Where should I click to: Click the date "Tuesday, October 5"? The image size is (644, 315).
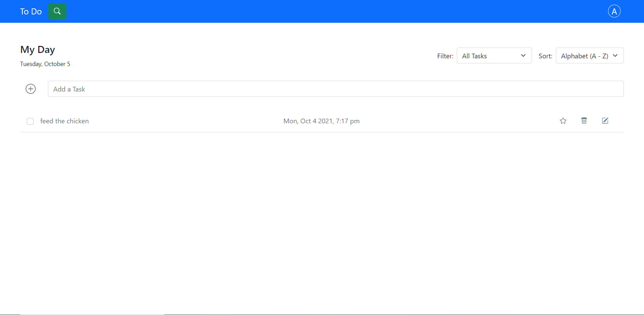pos(45,64)
